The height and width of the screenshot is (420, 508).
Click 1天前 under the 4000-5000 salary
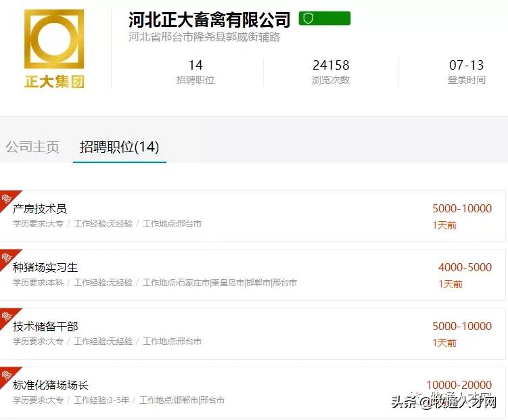[x=451, y=284]
